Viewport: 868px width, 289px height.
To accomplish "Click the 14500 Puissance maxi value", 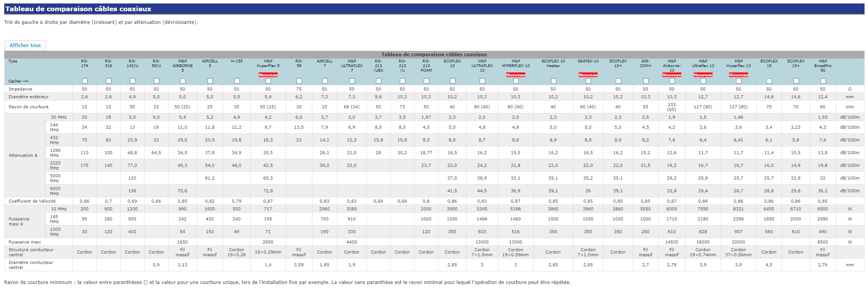I will (672, 242).
